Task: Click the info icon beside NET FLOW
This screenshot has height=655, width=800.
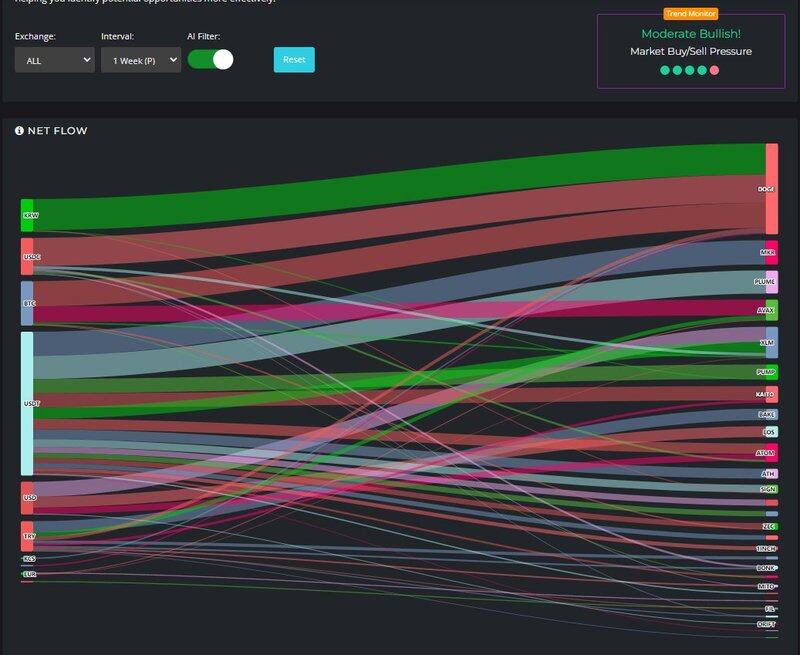Action: (19, 131)
